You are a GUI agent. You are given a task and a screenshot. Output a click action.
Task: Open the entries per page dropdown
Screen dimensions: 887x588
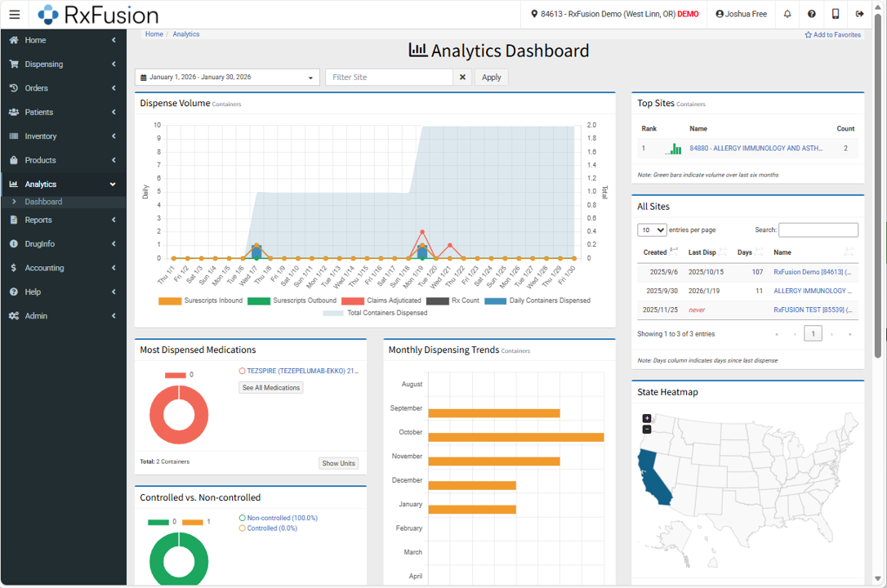pyautogui.click(x=651, y=229)
